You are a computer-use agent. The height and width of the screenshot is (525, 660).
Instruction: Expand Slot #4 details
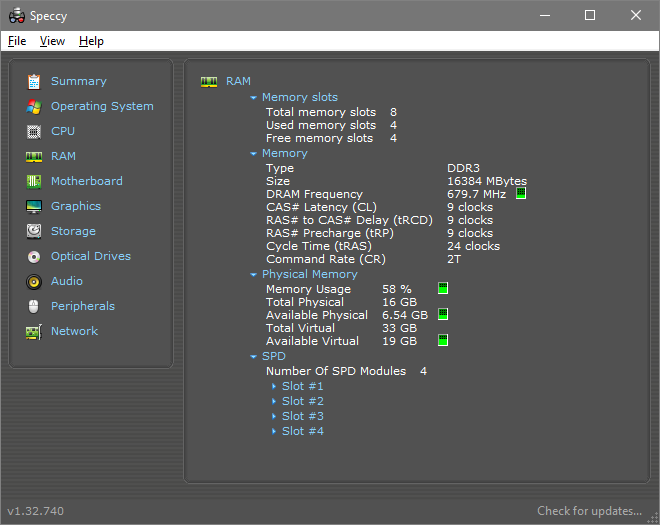click(x=274, y=431)
